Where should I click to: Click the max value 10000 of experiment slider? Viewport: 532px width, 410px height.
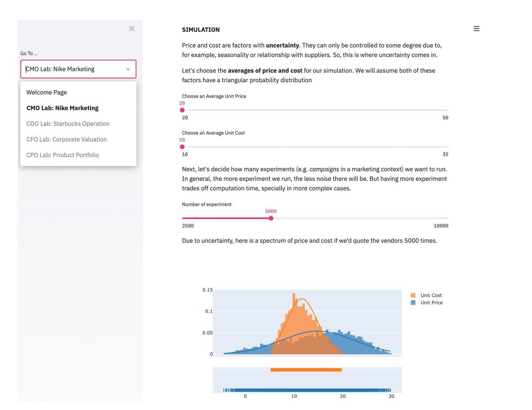pos(441,226)
